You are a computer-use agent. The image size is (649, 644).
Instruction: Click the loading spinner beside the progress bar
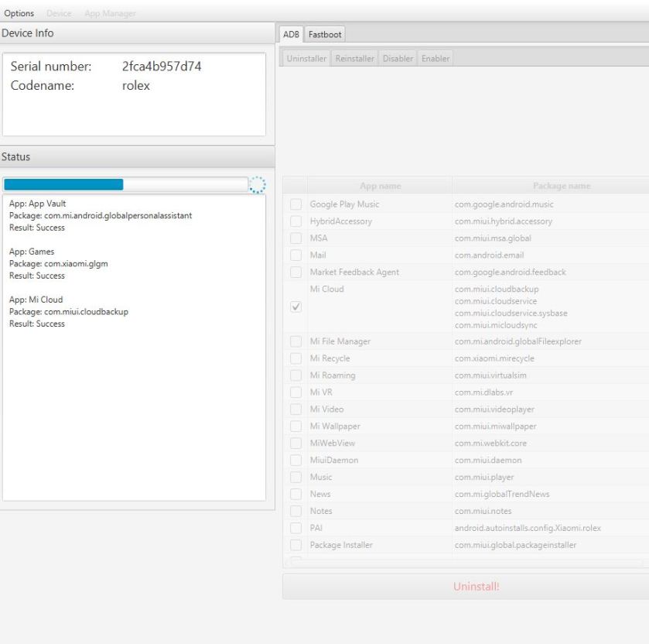click(x=258, y=184)
